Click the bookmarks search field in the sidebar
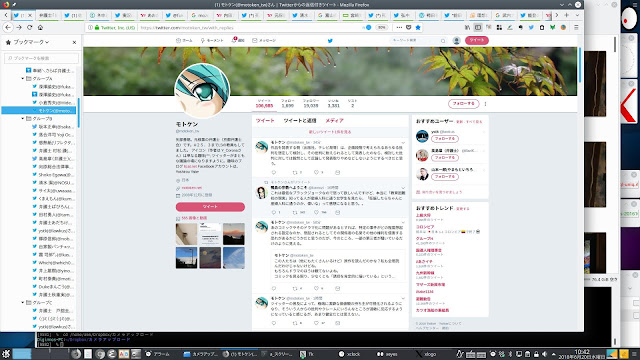 pos(41,58)
